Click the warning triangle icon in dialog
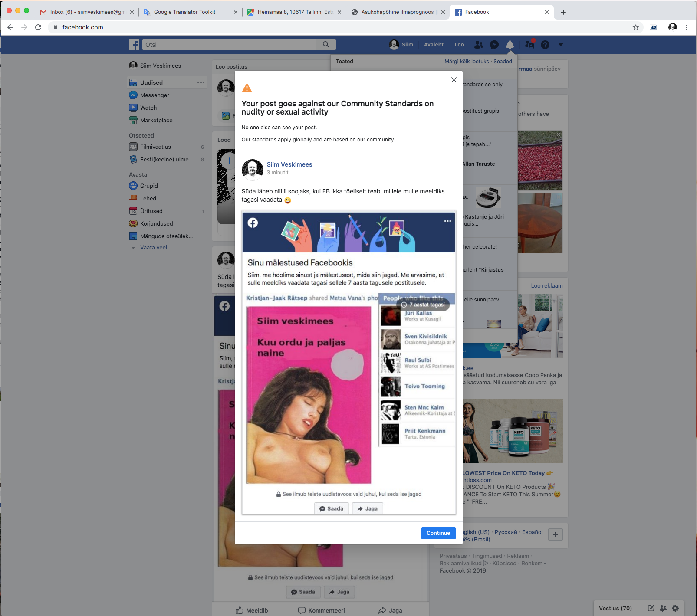The height and width of the screenshot is (616, 697). (x=247, y=88)
